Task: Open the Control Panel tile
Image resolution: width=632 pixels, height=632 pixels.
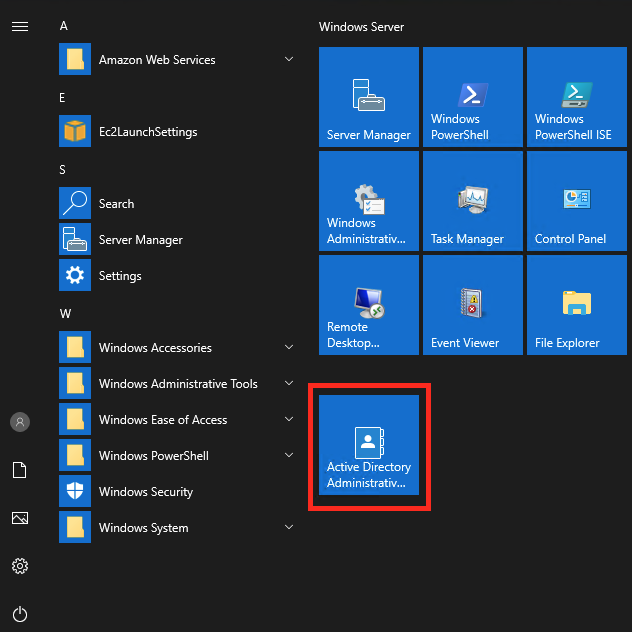Action: [x=576, y=201]
